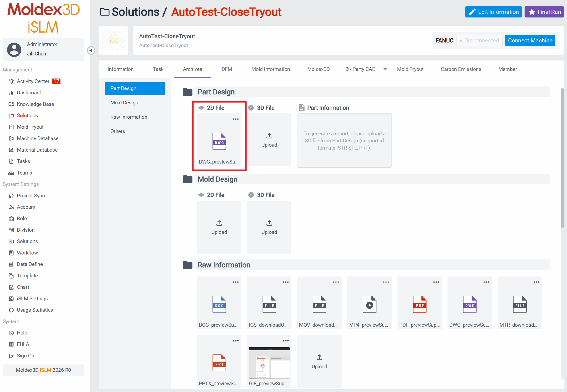Go to Tasks page

[23, 161]
